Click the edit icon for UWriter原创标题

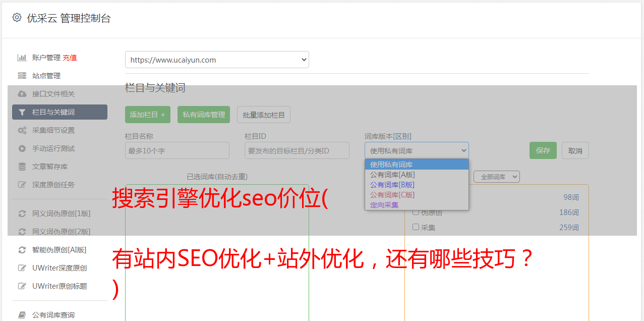pyautogui.click(x=22, y=286)
